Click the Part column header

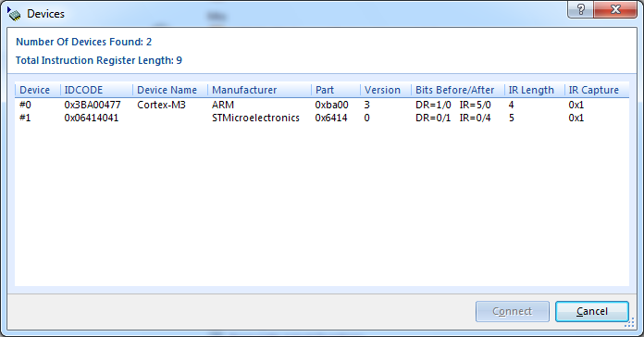(336, 90)
